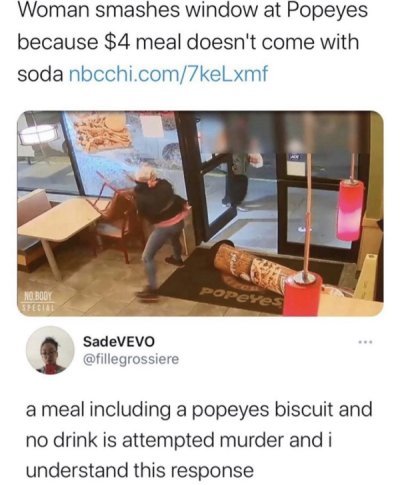400x485 pixels.
Task: Open the SadeVEVO display name profile
Action: [119, 341]
